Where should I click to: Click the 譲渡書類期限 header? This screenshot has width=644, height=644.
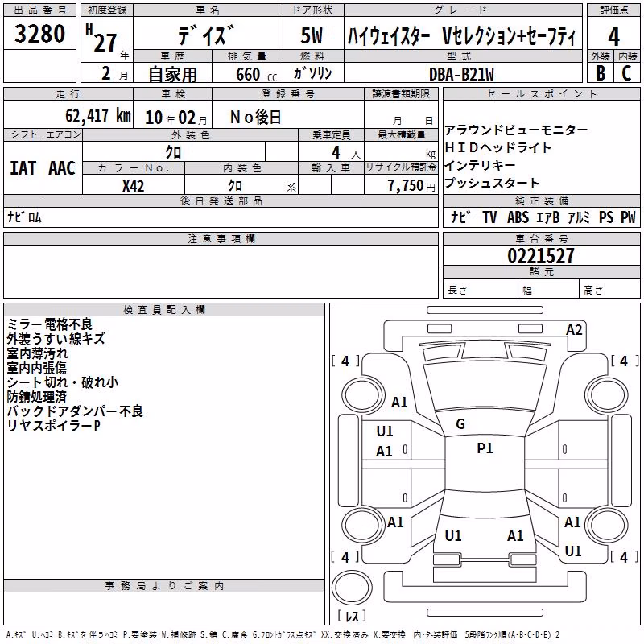(x=401, y=93)
